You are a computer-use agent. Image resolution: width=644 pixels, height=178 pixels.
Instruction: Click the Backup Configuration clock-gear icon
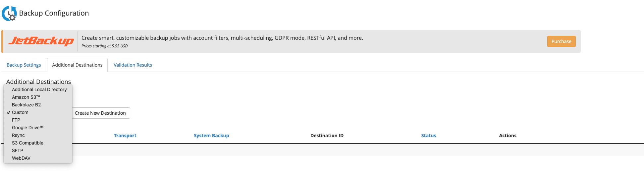[9, 13]
